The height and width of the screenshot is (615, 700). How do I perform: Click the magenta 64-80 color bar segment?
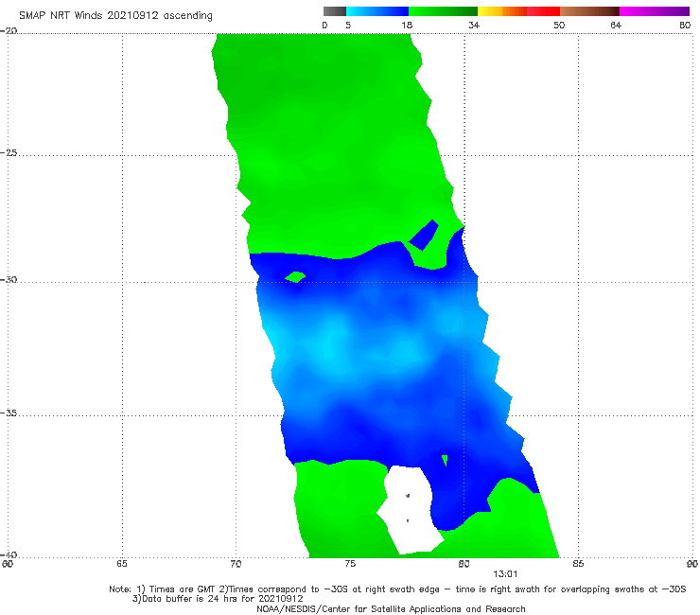point(655,11)
